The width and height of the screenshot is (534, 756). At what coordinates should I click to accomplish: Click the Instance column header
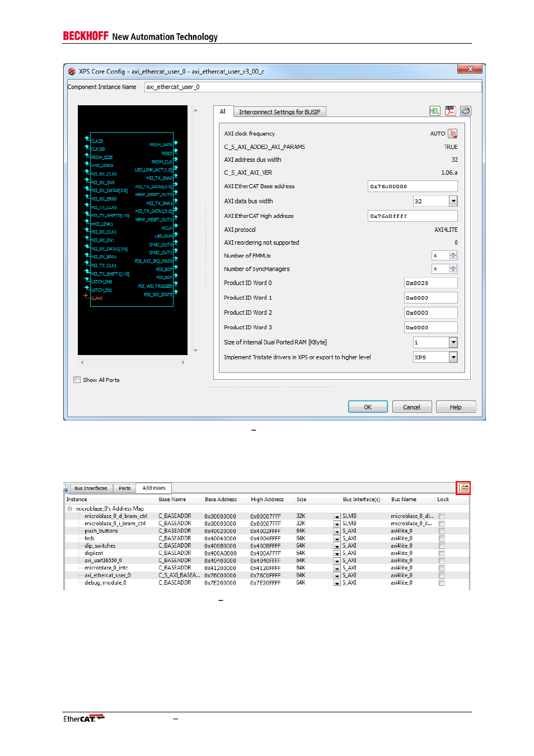[111, 500]
